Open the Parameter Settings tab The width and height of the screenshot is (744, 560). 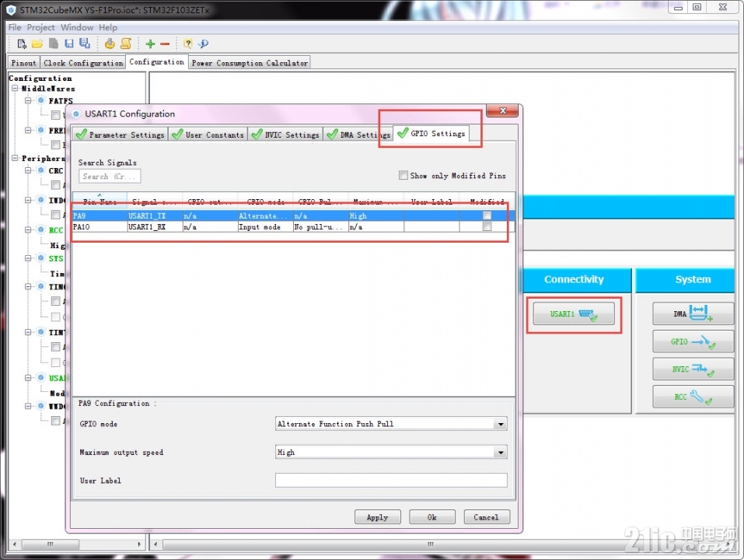click(121, 135)
